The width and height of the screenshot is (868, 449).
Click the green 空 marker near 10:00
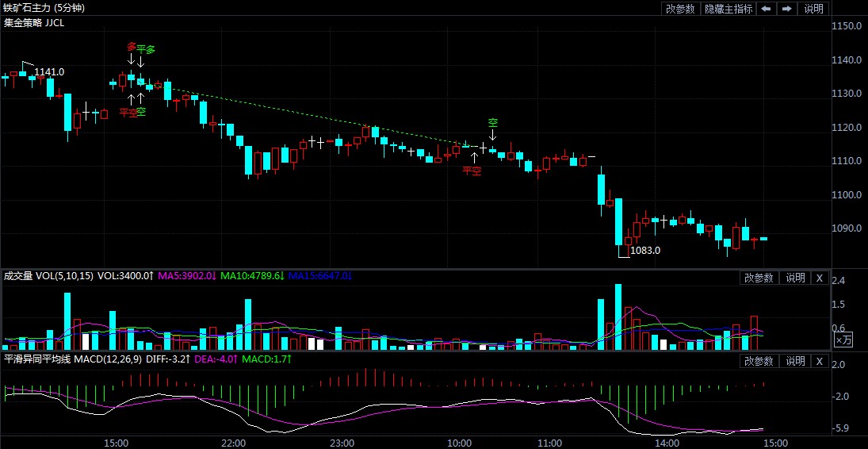pos(493,122)
